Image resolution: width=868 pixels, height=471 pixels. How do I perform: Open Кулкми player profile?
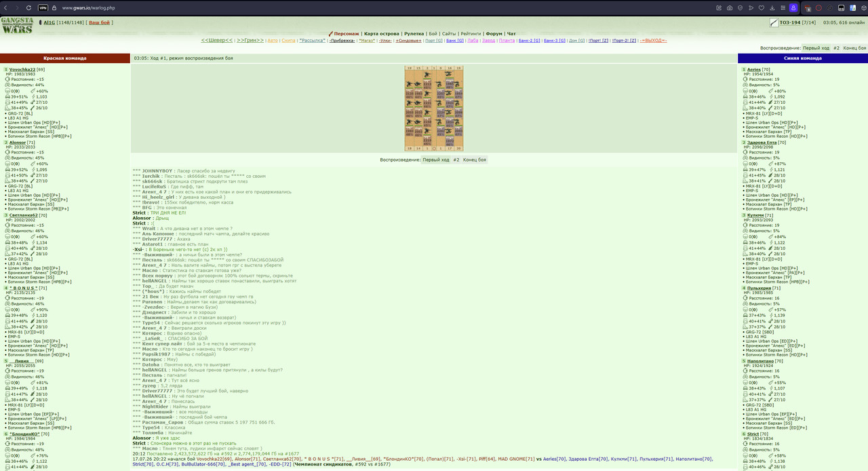[755, 215]
